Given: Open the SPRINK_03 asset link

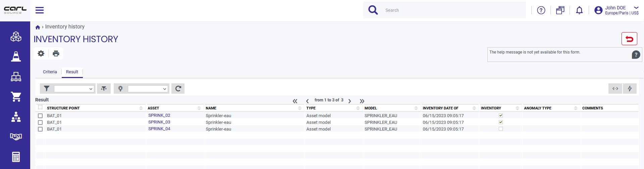Looking at the screenshot, I should pos(159,122).
